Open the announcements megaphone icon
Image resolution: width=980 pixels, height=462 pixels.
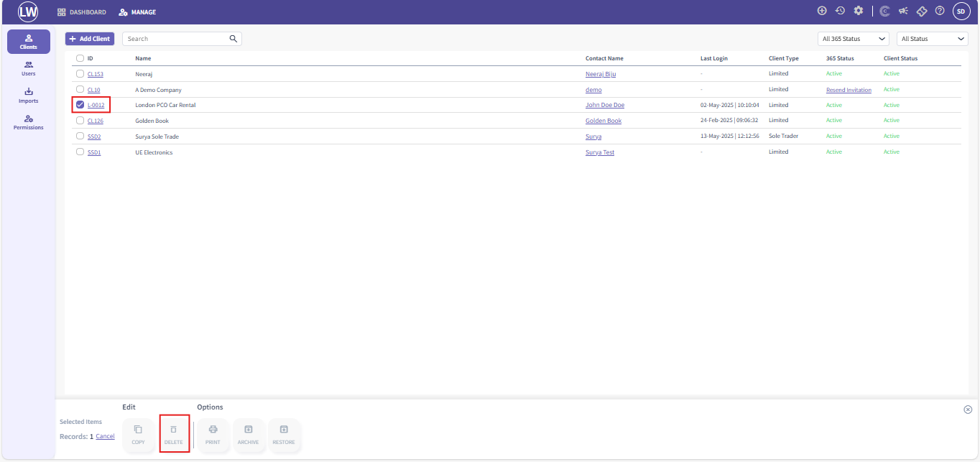coord(903,11)
